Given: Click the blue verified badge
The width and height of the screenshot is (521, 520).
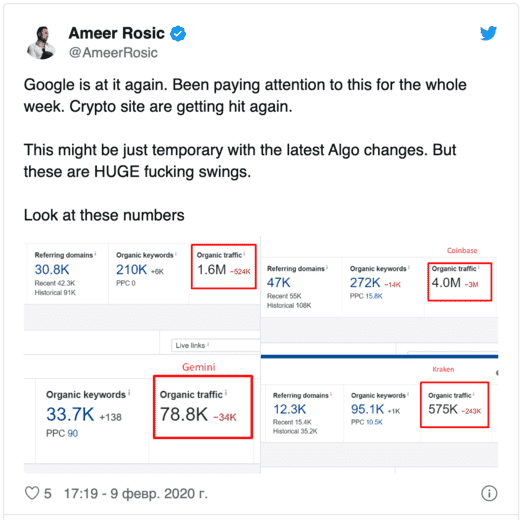Looking at the screenshot, I should tap(178, 33).
